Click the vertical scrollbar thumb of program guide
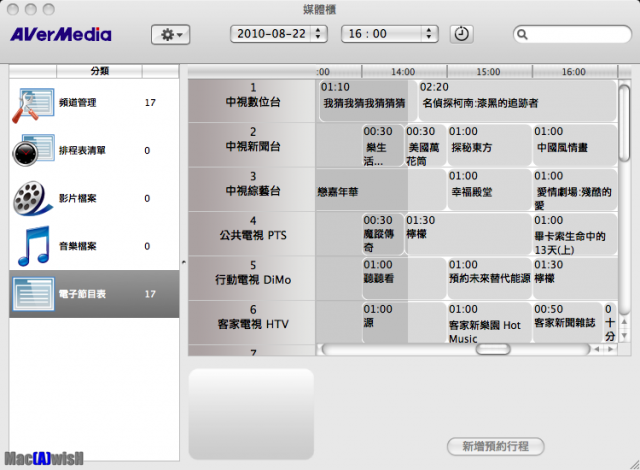Viewport: 640px width, 470px height. point(624,122)
